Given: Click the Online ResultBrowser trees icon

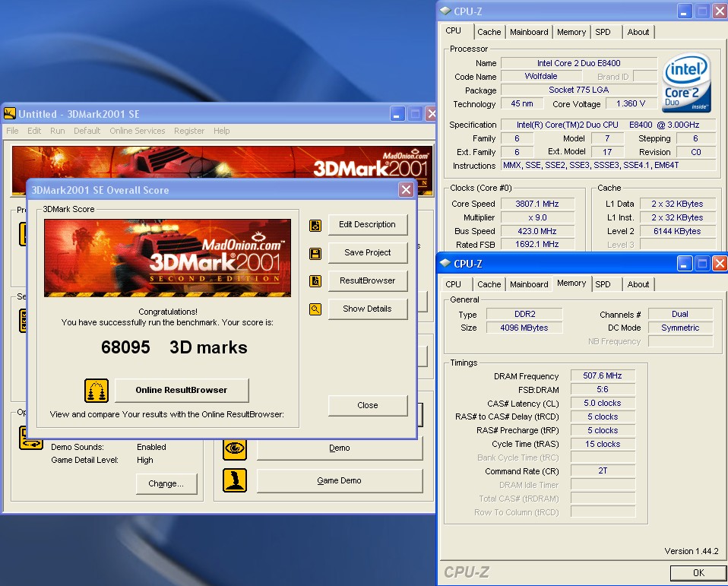Looking at the screenshot, I should click(97, 391).
